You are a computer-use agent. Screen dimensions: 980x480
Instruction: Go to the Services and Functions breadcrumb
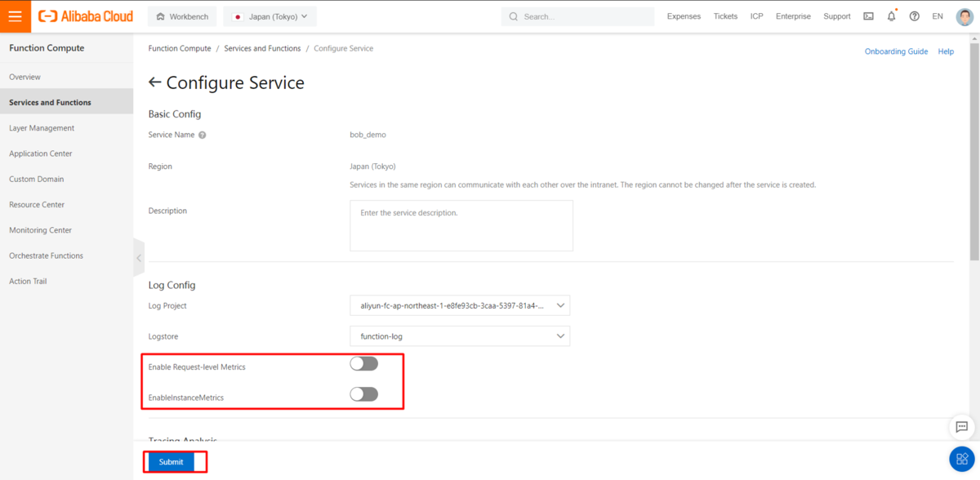(x=262, y=48)
